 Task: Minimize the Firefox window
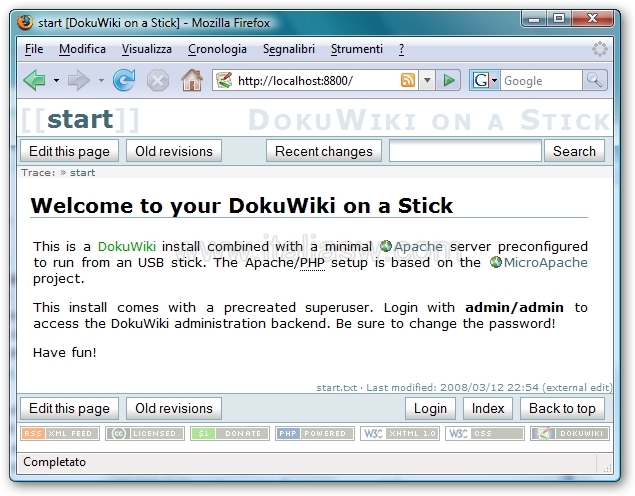coord(534,19)
